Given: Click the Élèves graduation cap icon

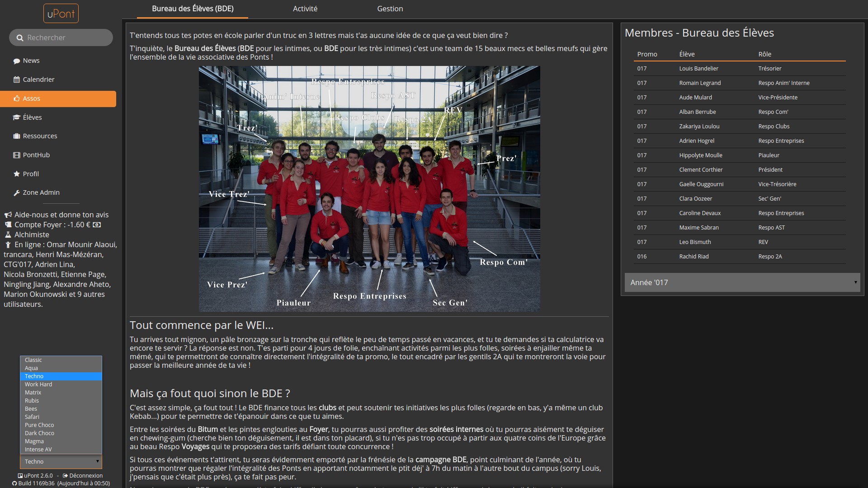Looking at the screenshot, I should pos(17,117).
